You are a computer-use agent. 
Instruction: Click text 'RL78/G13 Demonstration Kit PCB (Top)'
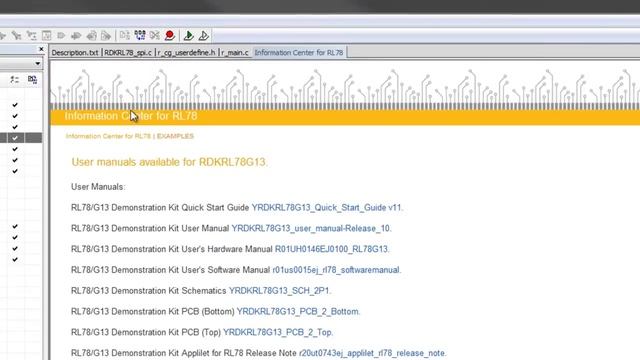click(x=146, y=332)
